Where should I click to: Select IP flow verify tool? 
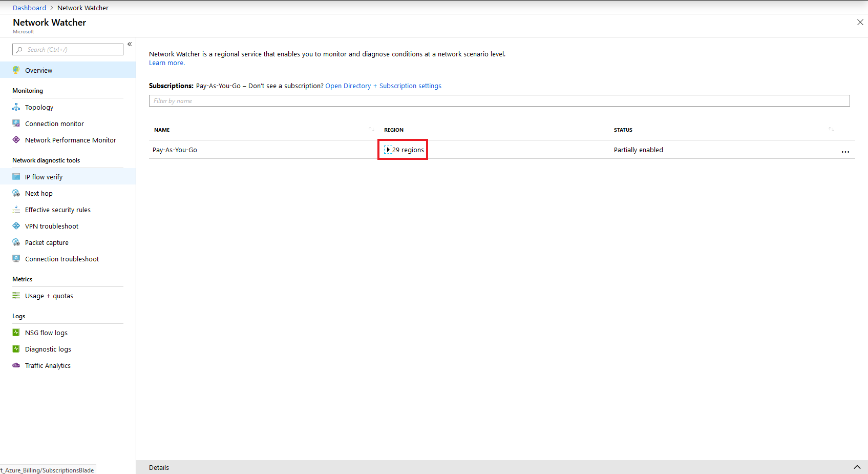68,177
